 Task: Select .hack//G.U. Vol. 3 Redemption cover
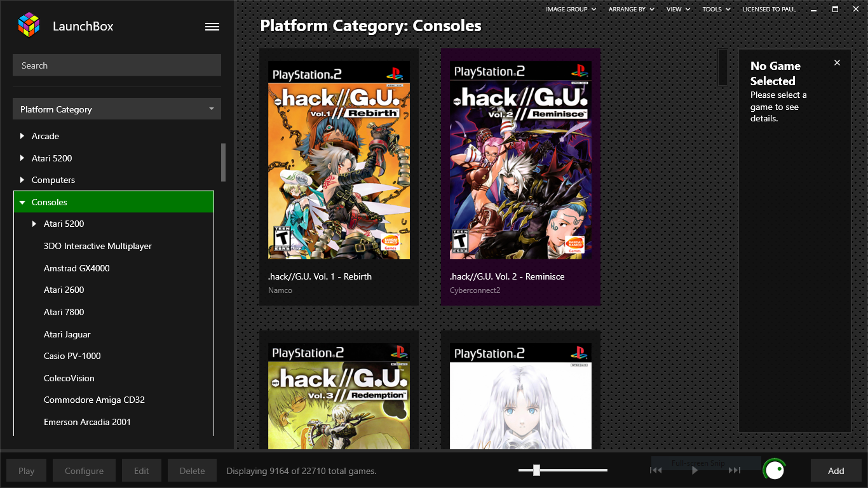339,396
